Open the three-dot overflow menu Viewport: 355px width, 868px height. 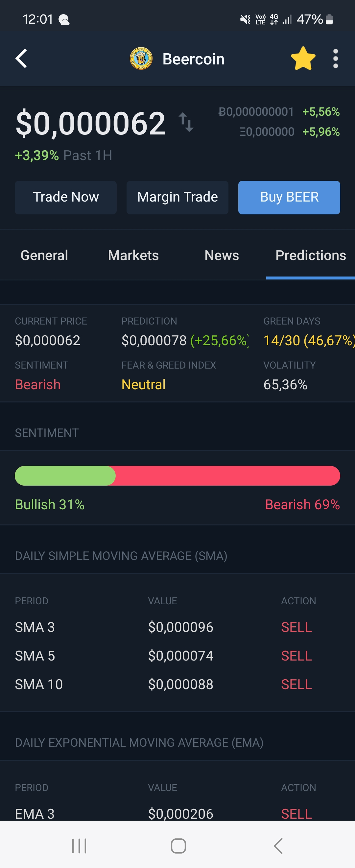(335, 59)
